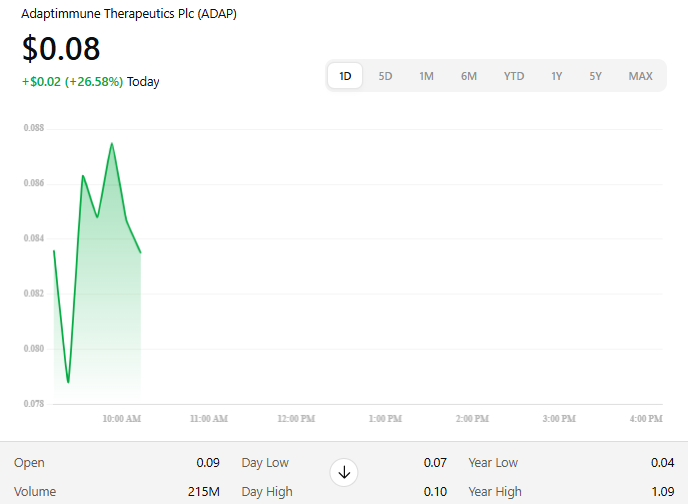This screenshot has height=504, width=688.
Task: Click the down arrow expand button
Action: click(x=344, y=472)
